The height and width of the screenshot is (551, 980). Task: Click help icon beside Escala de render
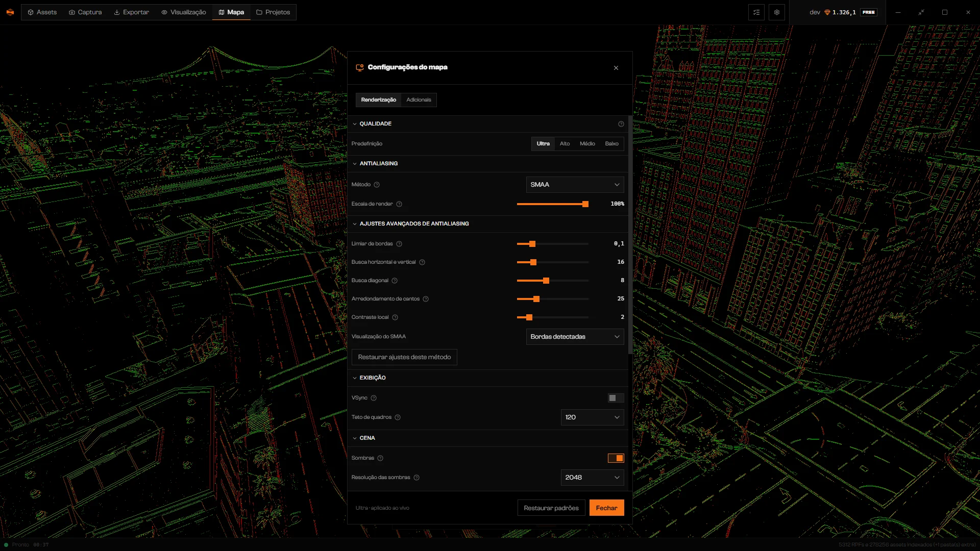399,204
